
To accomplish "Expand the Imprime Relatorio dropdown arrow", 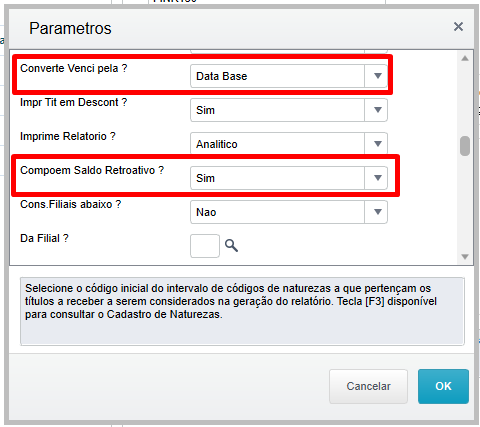I will pos(377,144).
